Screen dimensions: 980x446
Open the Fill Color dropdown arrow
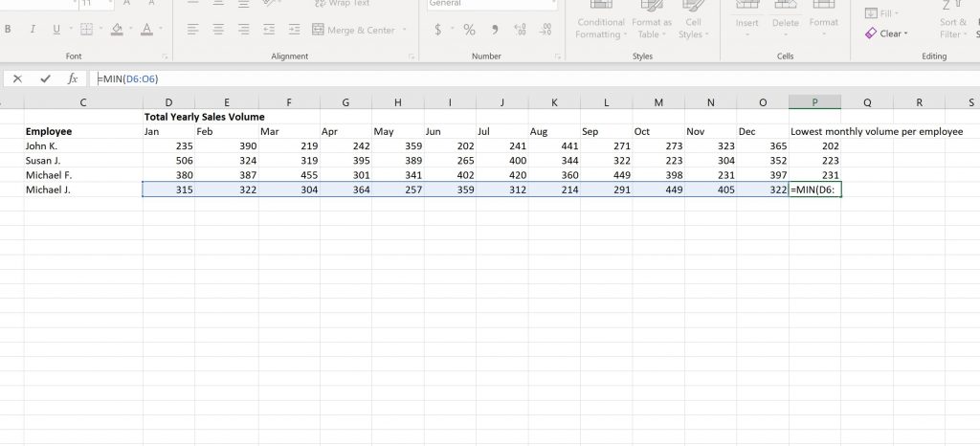(131, 30)
